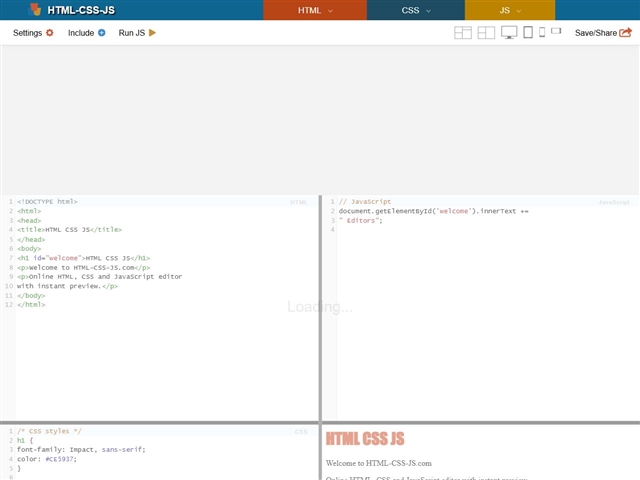Click the font-family: Impact line in CSS editor
The image size is (640, 480).
click(x=81, y=449)
